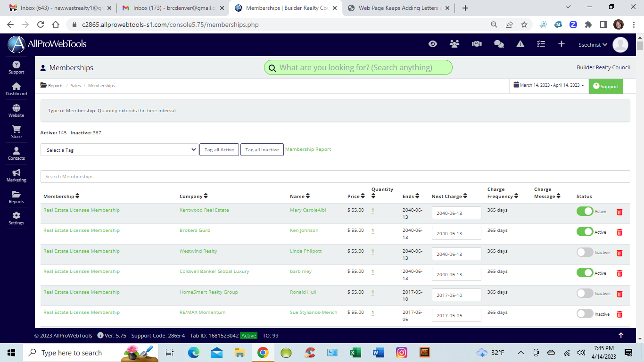The width and height of the screenshot is (644, 362).
Task: Switch to Inbox (173) brcdenver Gmail tab
Action: [x=172, y=8]
